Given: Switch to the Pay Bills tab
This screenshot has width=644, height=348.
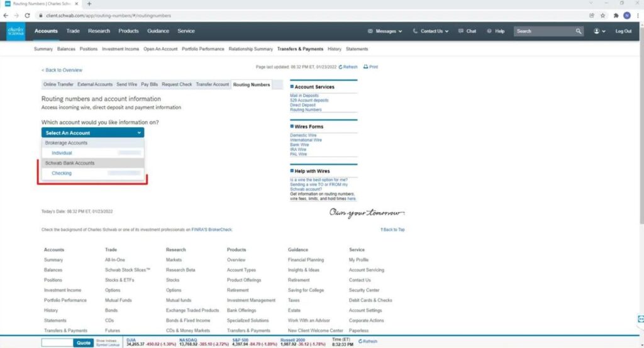Looking at the screenshot, I should click(x=150, y=84).
